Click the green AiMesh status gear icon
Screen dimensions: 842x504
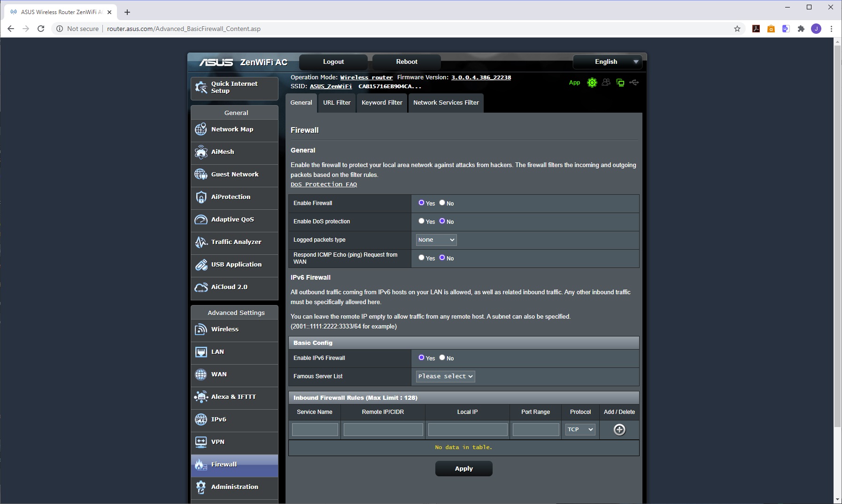click(x=592, y=83)
